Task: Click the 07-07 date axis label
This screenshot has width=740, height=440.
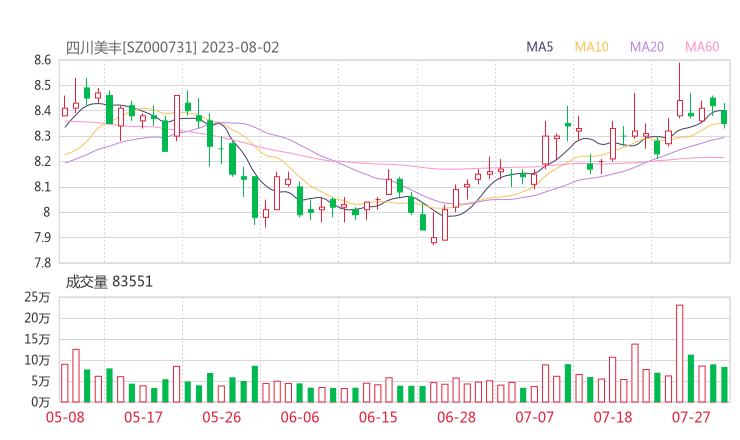Action: click(534, 417)
